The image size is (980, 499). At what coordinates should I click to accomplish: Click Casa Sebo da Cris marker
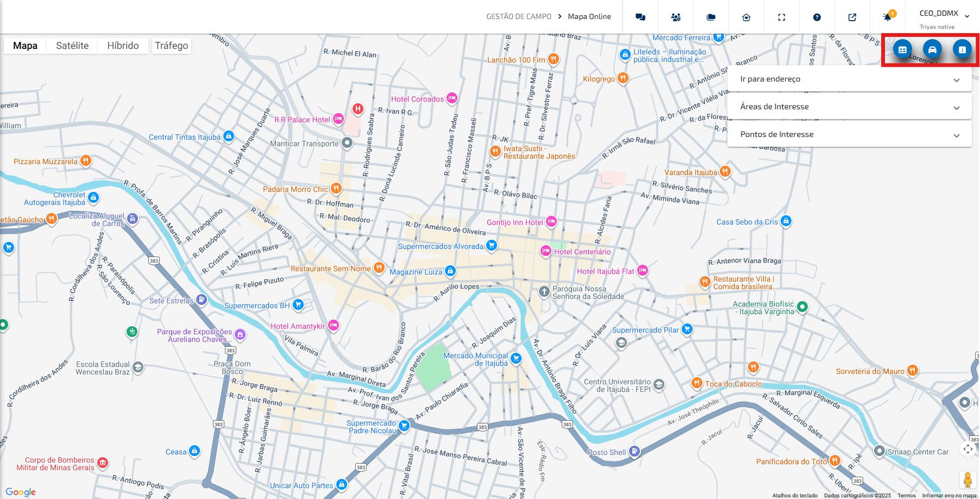[786, 221]
